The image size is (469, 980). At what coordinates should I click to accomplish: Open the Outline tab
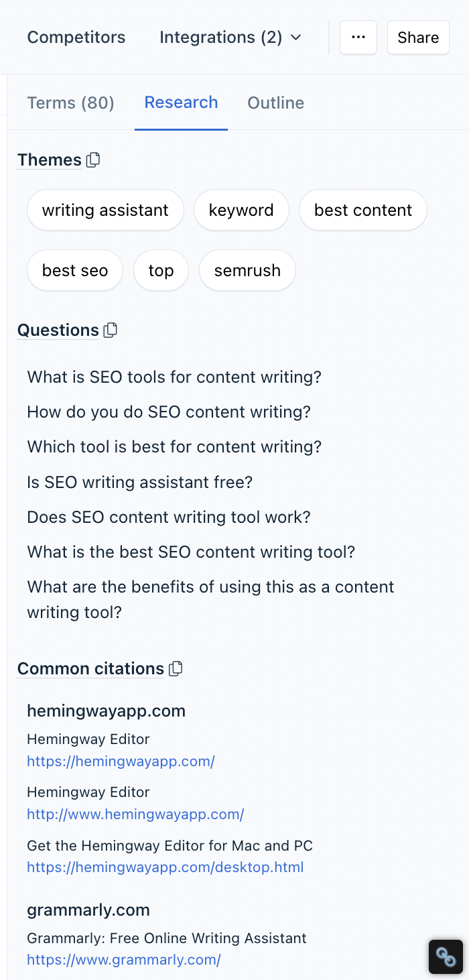click(275, 103)
